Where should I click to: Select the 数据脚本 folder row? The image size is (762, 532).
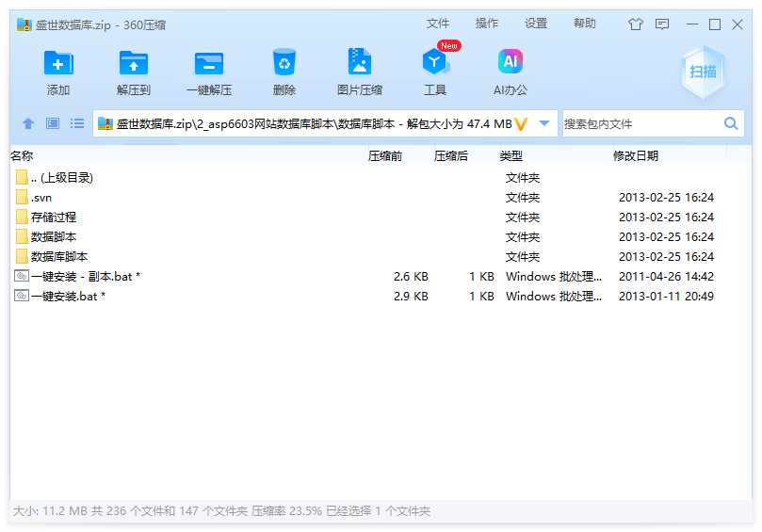click(x=381, y=236)
